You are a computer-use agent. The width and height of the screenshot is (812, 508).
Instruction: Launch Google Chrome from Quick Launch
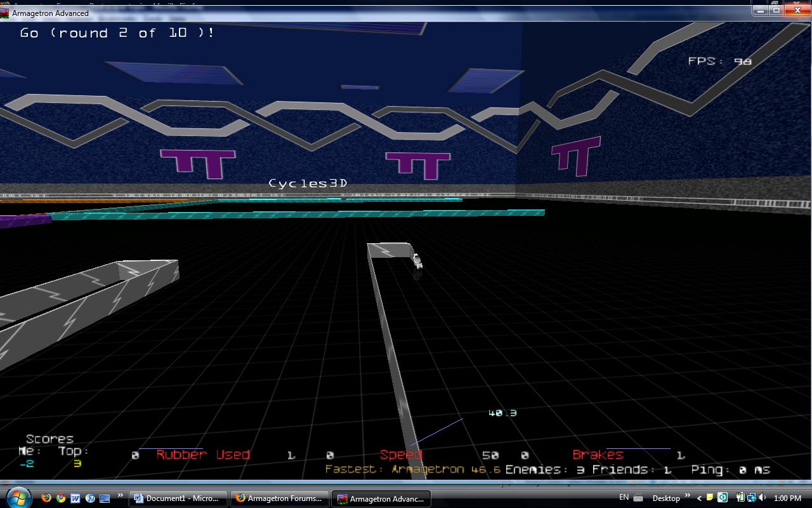pos(61,498)
